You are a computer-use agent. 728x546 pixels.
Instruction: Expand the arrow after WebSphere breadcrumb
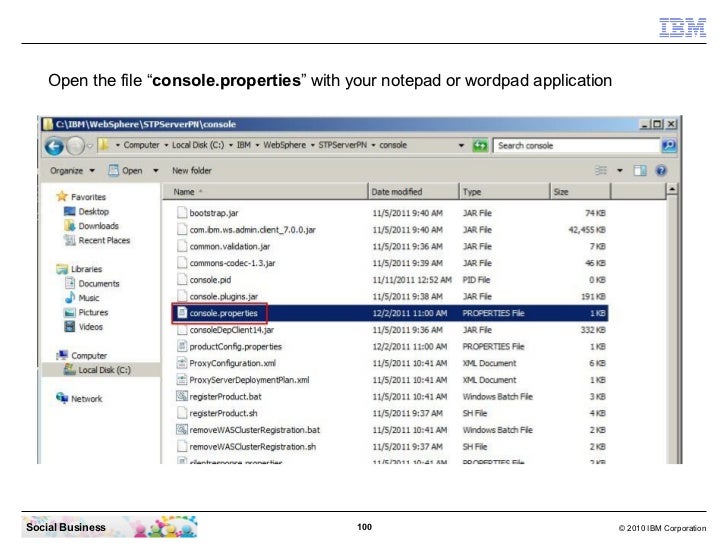coord(312,145)
